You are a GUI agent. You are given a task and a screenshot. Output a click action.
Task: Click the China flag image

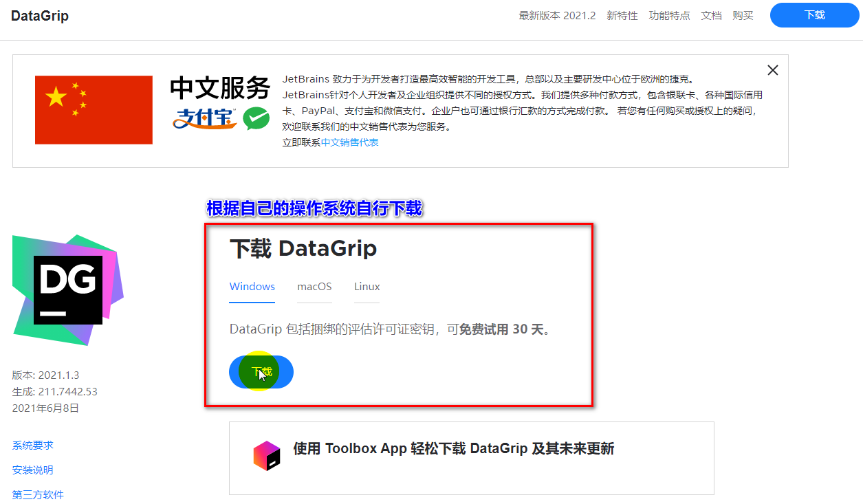click(x=94, y=110)
